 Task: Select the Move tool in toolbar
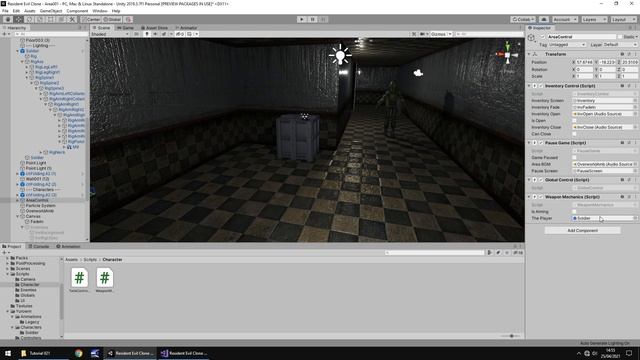coord(19,19)
